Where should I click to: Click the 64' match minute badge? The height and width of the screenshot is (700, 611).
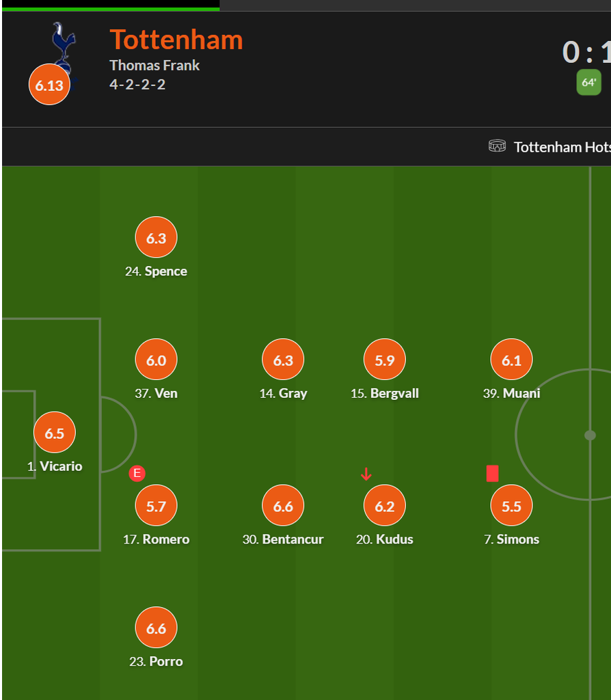[588, 83]
